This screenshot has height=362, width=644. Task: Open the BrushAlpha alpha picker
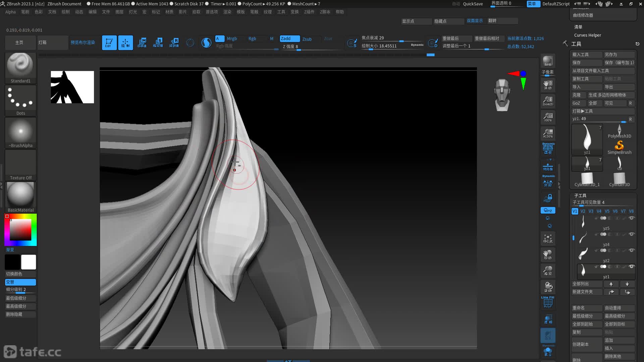20,133
